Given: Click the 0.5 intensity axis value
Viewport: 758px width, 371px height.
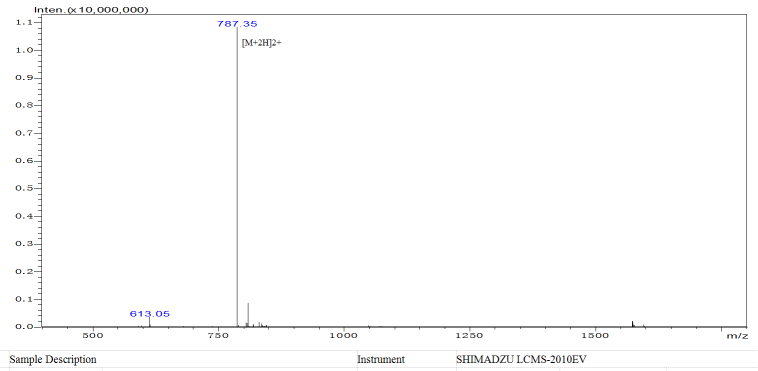Looking at the screenshot, I should coord(23,188).
